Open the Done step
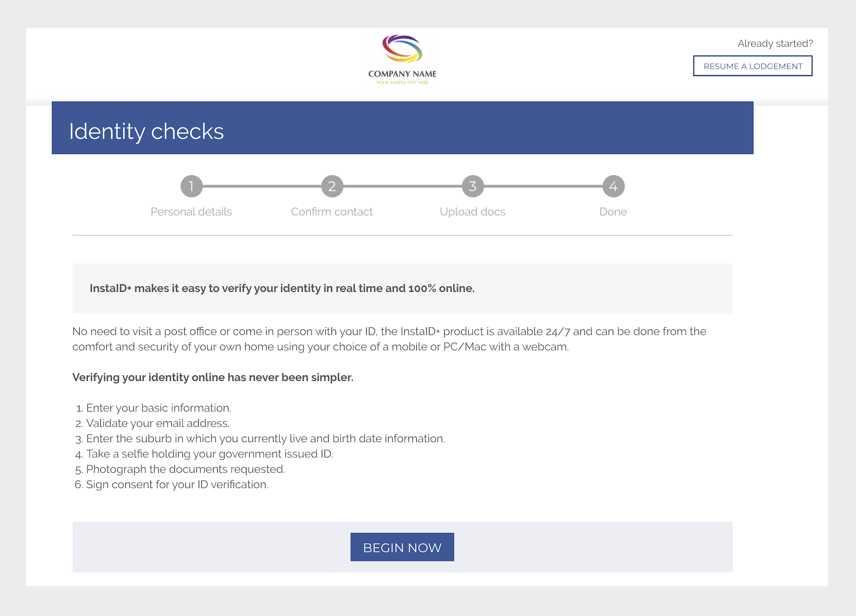 tap(613, 212)
